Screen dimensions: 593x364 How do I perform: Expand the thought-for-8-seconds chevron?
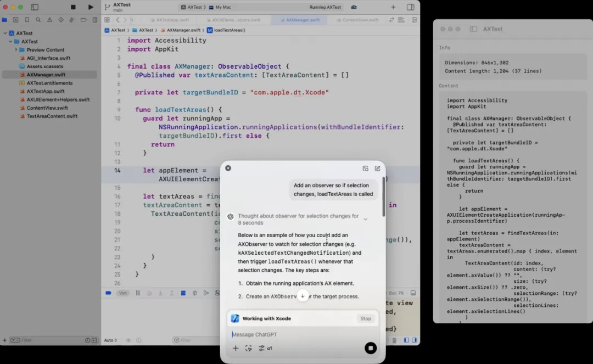[365, 219]
